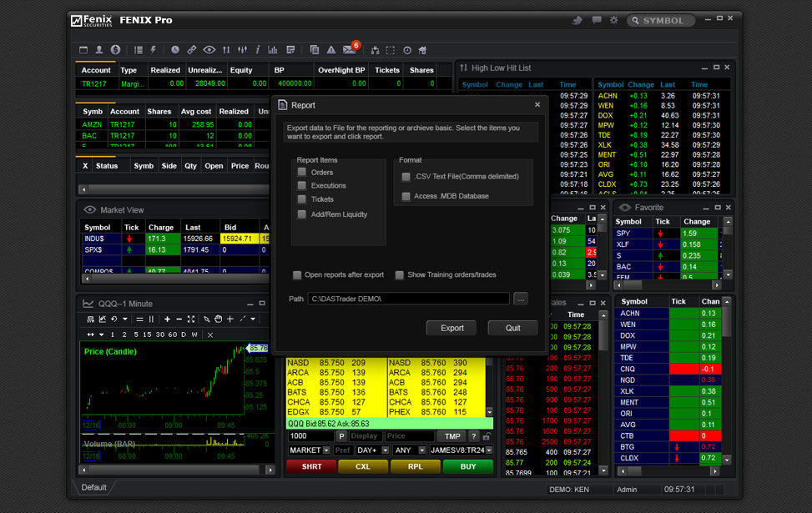Check the Tickets report item
Viewport: 812px width, 513px height.
[x=302, y=199]
